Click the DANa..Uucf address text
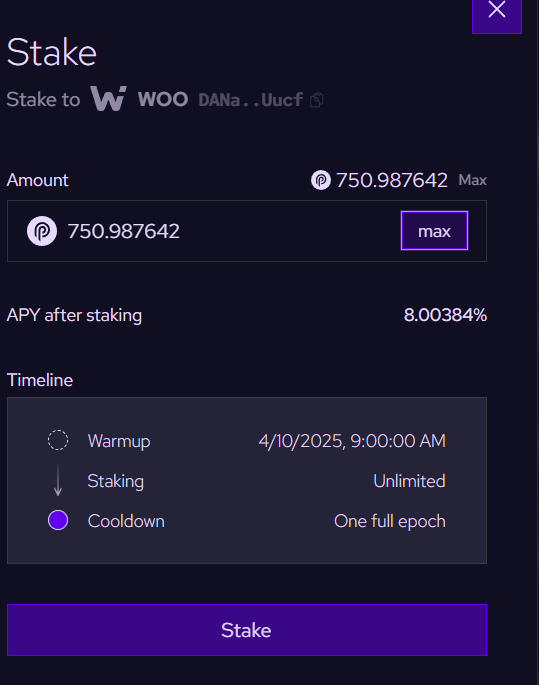The height and width of the screenshot is (685, 539). [250, 100]
